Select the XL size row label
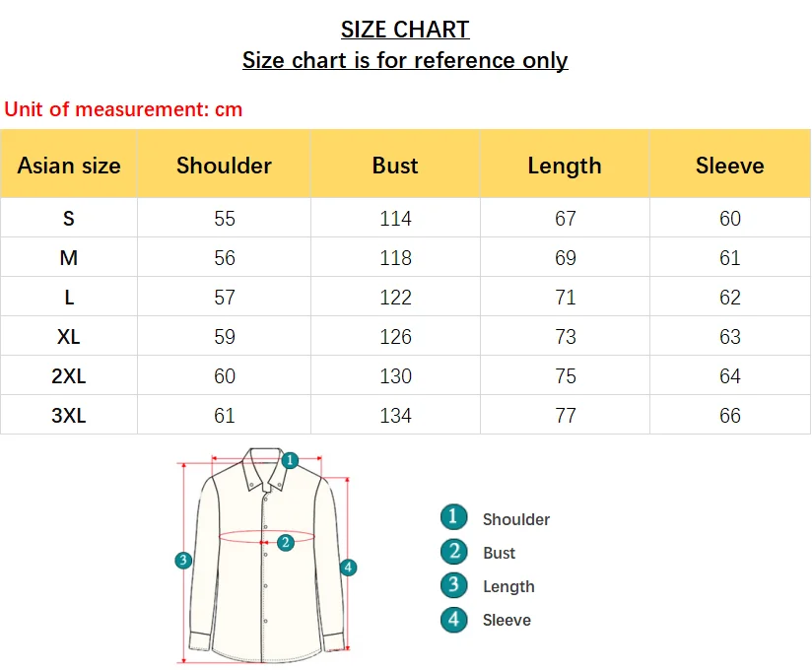812x670 pixels. click(x=69, y=337)
